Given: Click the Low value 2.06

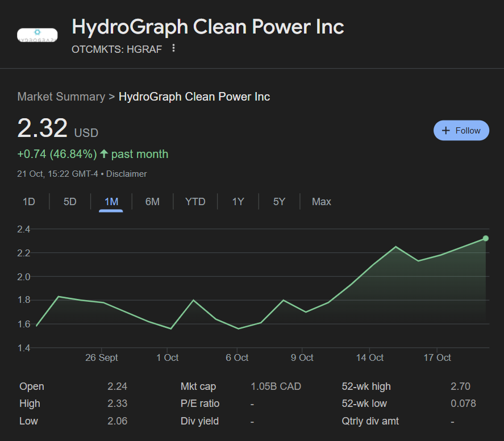Looking at the screenshot, I should tap(117, 421).
